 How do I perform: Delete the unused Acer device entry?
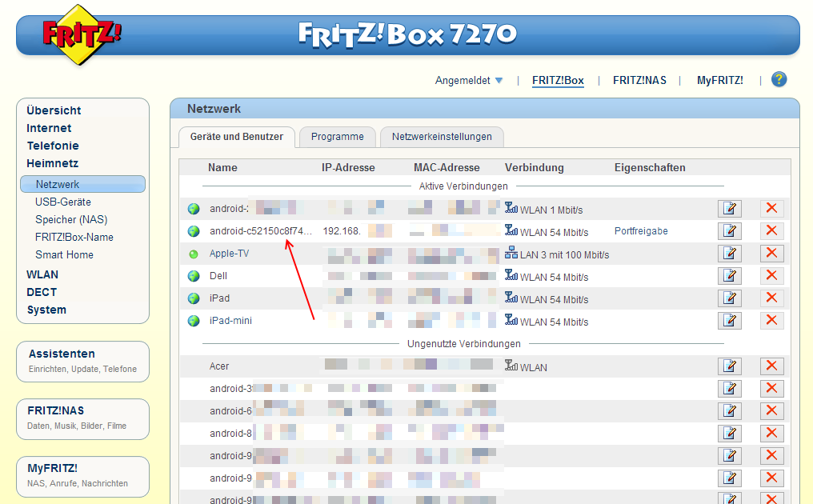pos(771,366)
